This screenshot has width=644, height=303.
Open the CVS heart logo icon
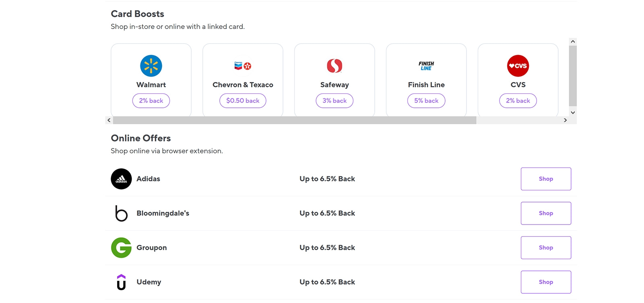[x=518, y=66]
